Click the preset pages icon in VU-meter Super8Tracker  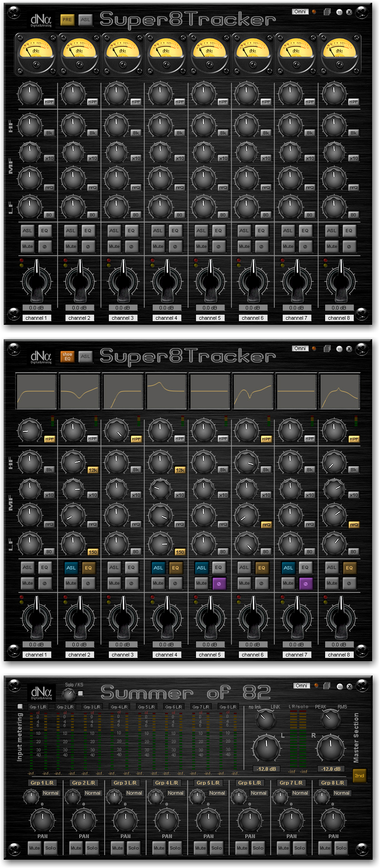click(327, 12)
